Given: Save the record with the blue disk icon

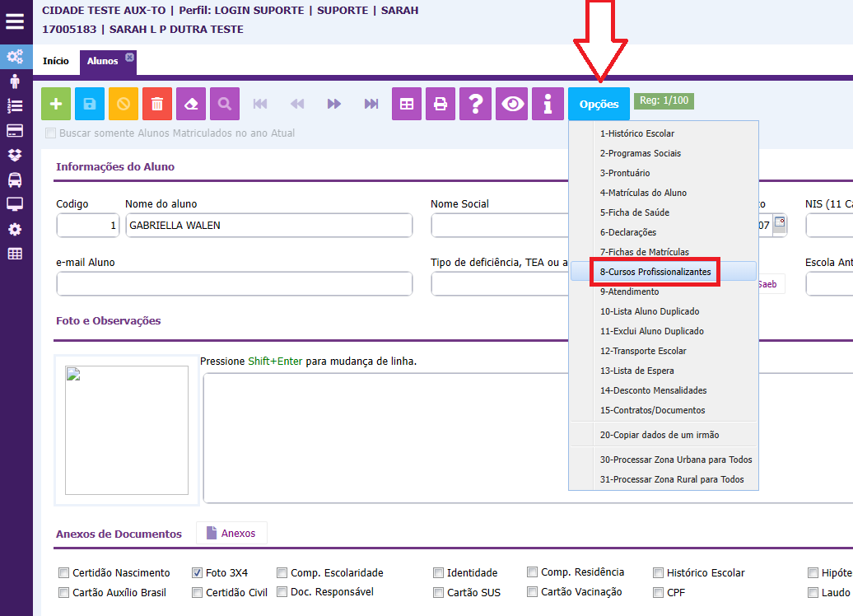Looking at the screenshot, I should [x=90, y=104].
